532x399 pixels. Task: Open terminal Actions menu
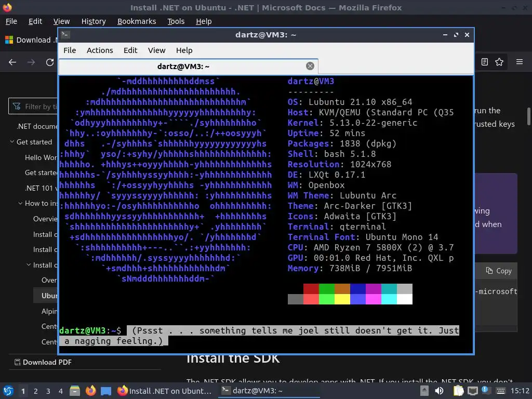pyautogui.click(x=100, y=50)
